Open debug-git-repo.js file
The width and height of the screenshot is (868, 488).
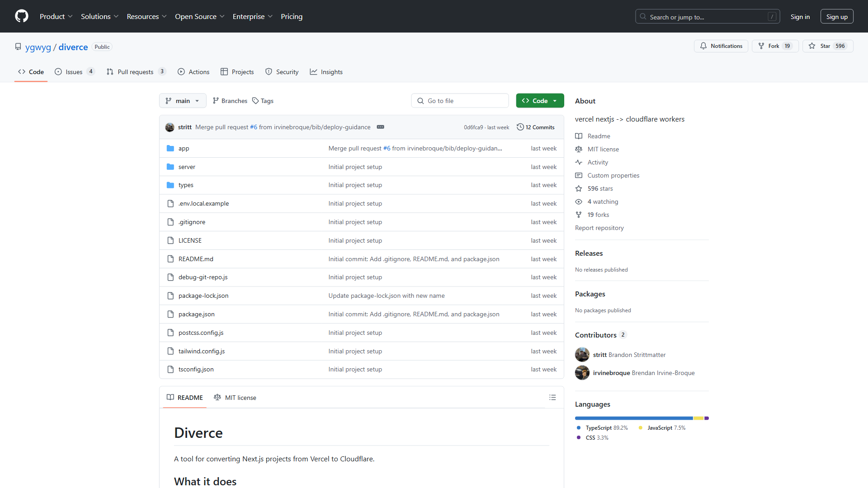point(203,277)
